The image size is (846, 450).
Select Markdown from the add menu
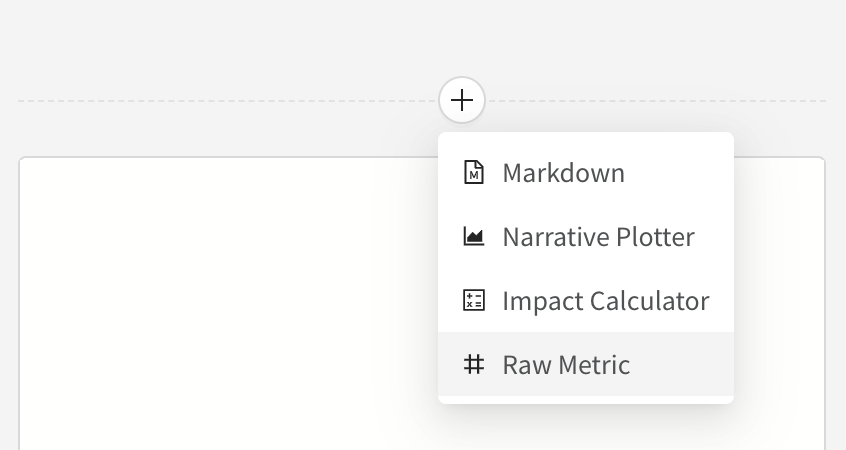click(x=585, y=173)
